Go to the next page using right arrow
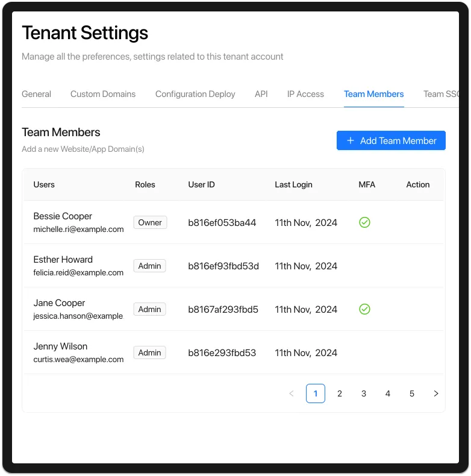This screenshot has height=476, width=471. click(x=436, y=393)
